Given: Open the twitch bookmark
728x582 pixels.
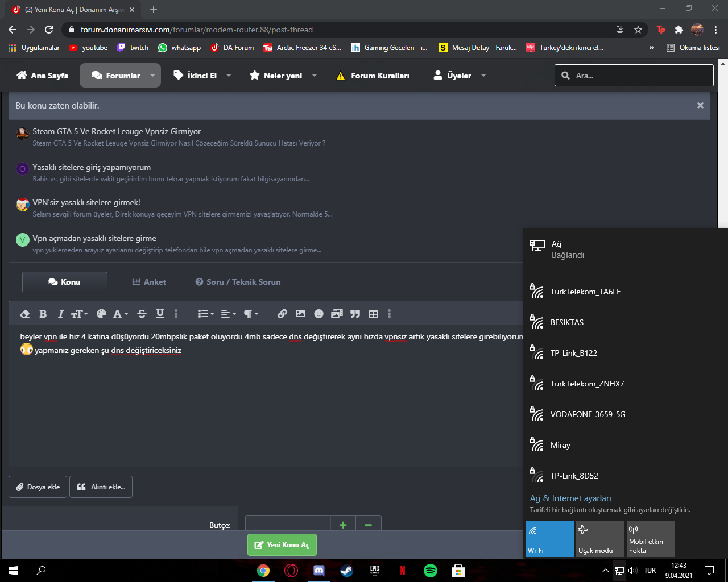Looking at the screenshot, I should point(133,48).
